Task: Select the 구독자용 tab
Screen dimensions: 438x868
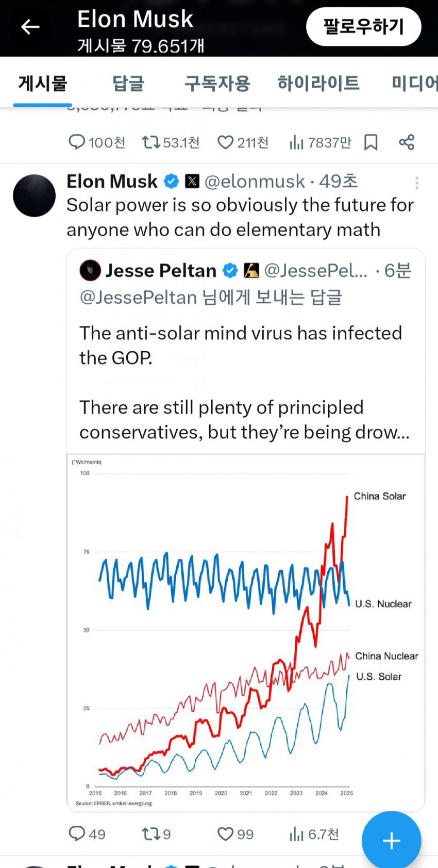Action: (x=217, y=83)
